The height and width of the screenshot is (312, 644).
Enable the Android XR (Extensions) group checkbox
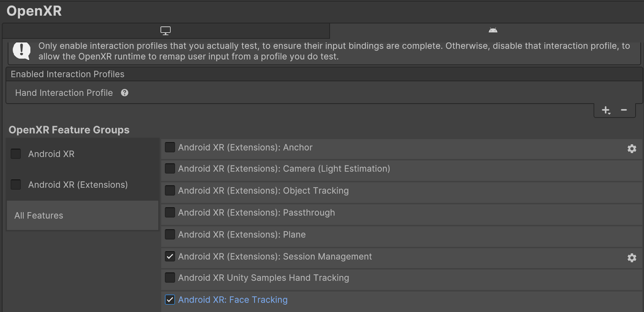(x=16, y=185)
